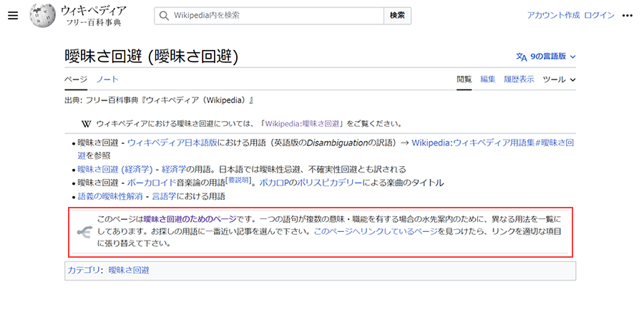Open Wikipedia:ウィキペディア用語集#曖昧さ回避 link
The image size is (644, 315).
492,143
